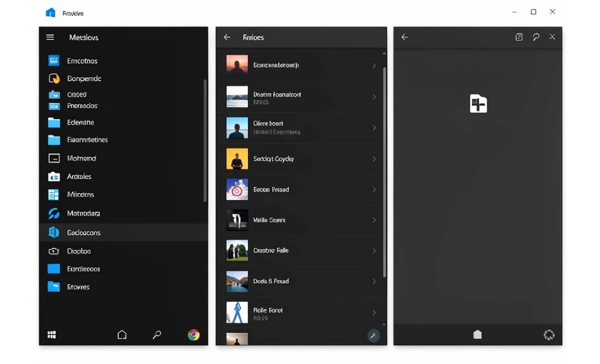Open the settings gear in right panel
The image size is (600, 364).
pos(549,335)
